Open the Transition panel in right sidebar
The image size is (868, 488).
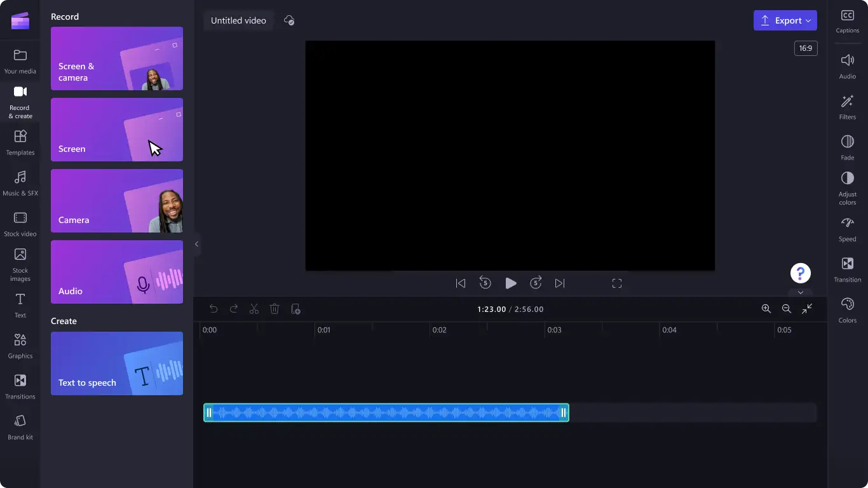pos(848,270)
